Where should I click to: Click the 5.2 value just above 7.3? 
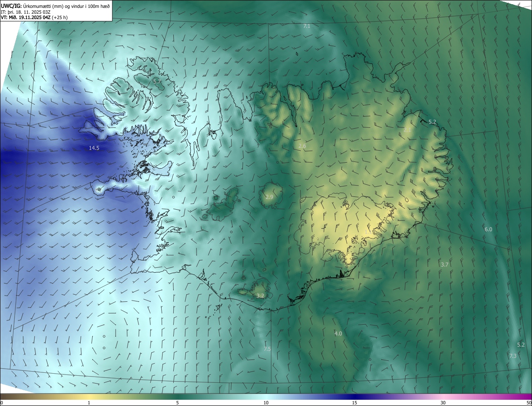(521, 345)
